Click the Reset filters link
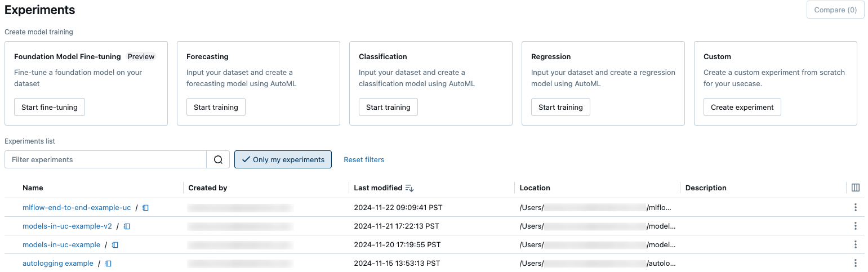Screen dimensions: 868x272 (x=364, y=159)
